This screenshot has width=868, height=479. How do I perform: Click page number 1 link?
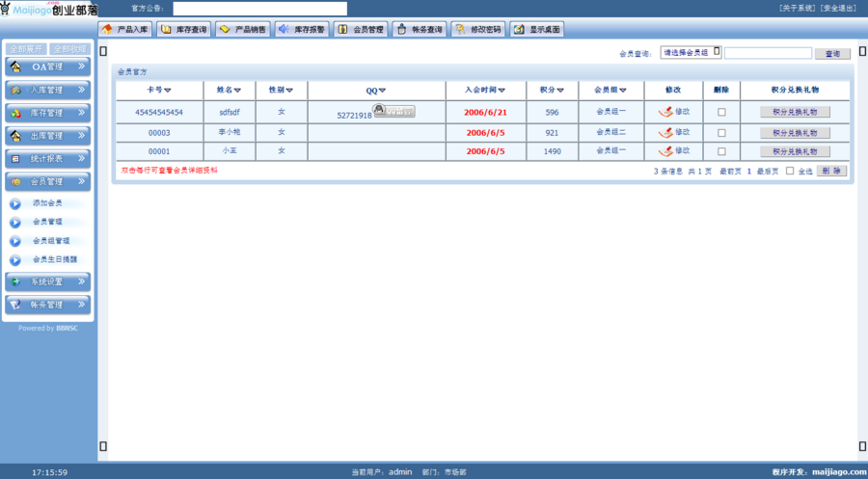click(749, 172)
